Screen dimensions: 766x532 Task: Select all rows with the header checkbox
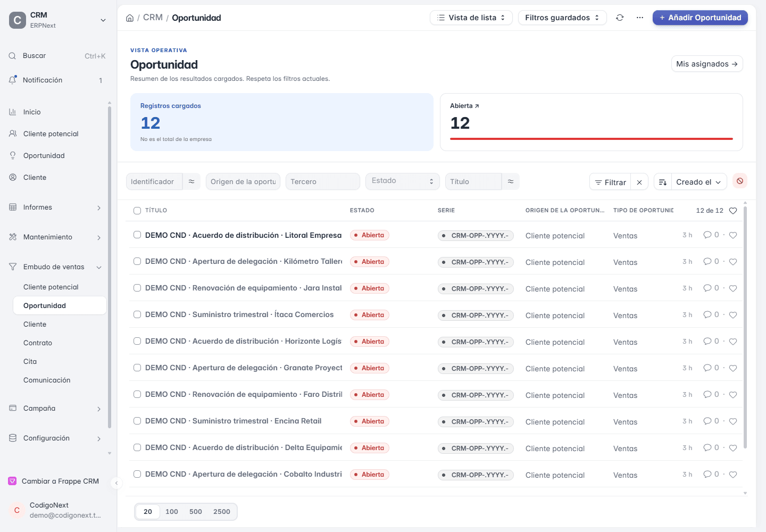click(x=137, y=211)
